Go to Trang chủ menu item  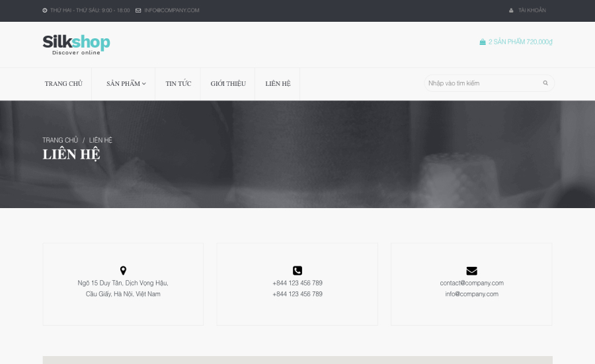tap(63, 84)
